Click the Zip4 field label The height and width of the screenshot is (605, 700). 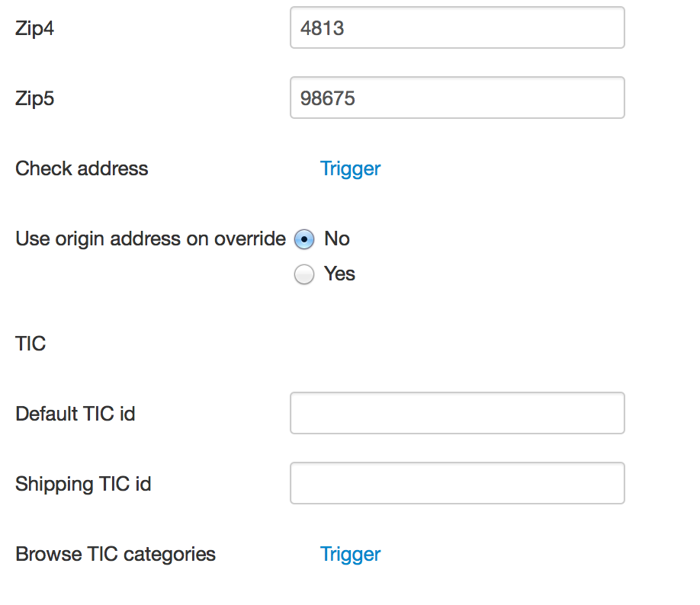click(35, 28)
